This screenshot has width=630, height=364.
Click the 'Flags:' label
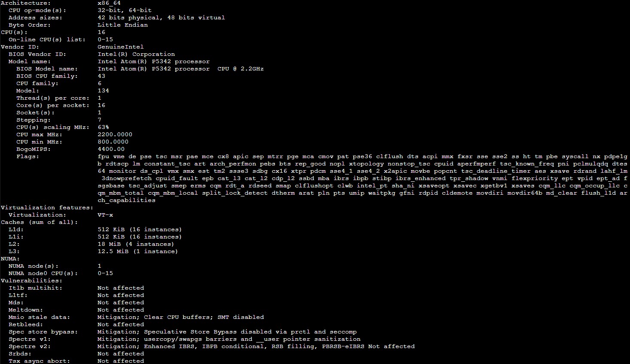point(28,156)
